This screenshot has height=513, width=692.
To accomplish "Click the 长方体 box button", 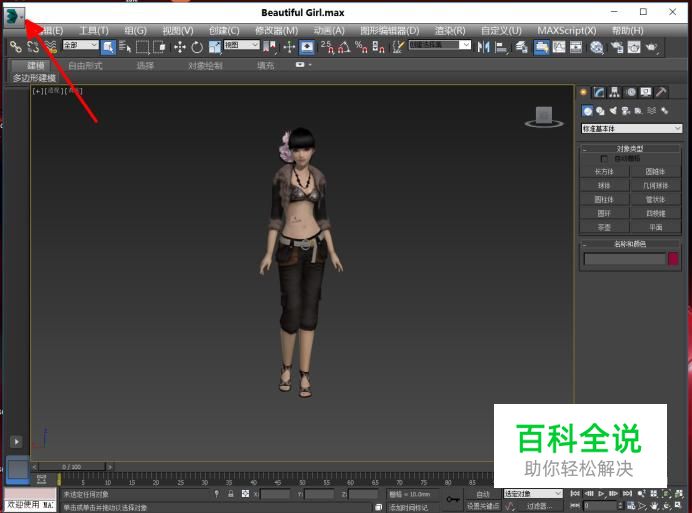I will coord(604,171).
